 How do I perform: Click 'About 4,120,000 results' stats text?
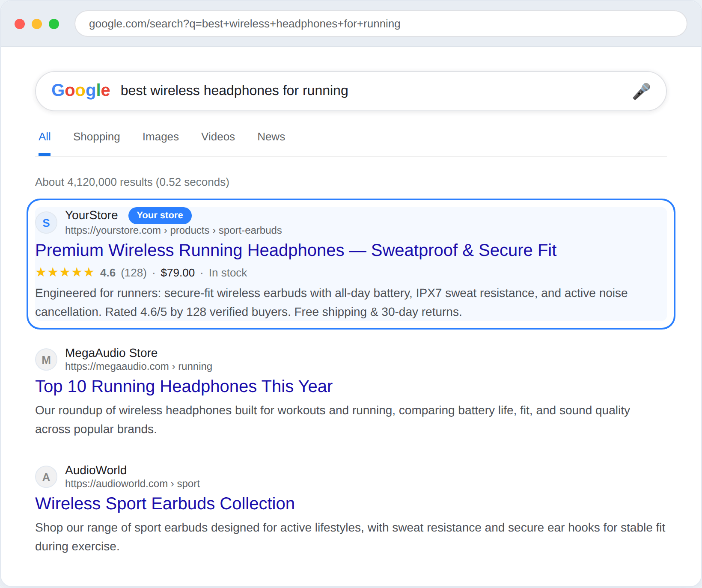click(x=132, y=182)
